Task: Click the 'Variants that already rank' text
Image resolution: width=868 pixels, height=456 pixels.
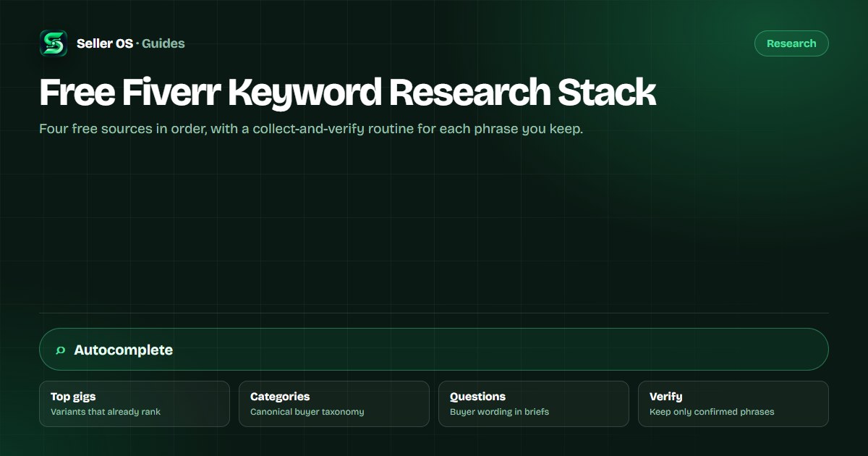Action: point(106,412)
